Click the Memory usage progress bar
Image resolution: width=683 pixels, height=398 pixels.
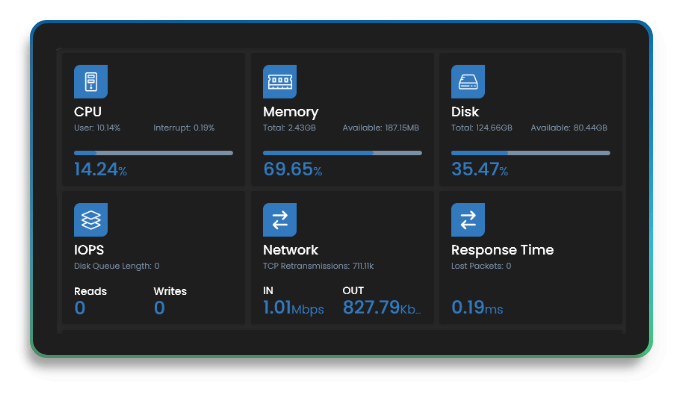point(342,153)
